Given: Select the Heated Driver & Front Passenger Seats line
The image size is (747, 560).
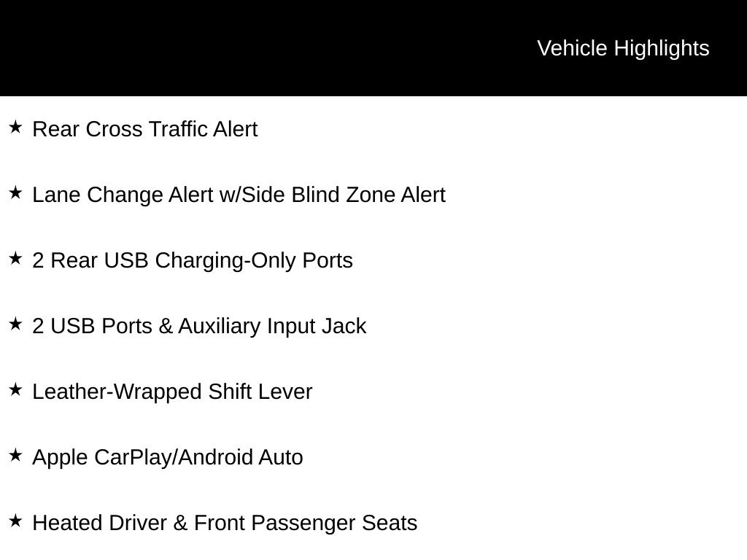Looking at the screenshot, I should pos(225,523).
